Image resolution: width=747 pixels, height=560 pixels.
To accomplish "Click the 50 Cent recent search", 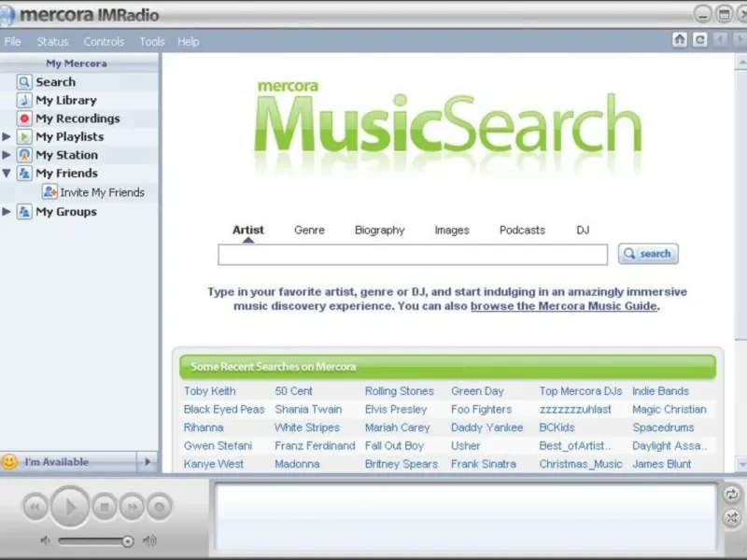I will pyautogui.click(x=293, y=391).
